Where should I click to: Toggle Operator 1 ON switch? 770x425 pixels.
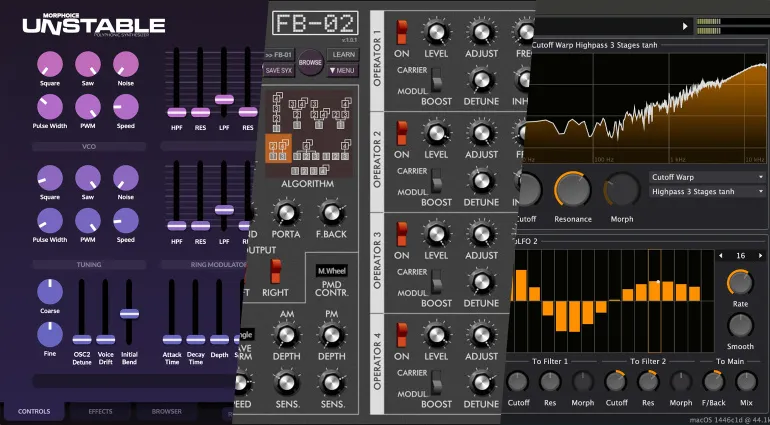click(402, 32)
